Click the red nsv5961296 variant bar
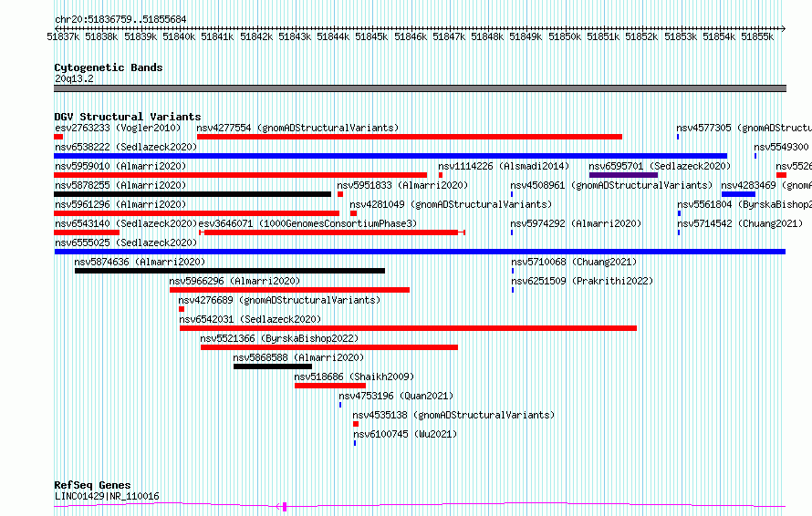The width and height of the screenshot is (812, 516). (x=197, y=213)
